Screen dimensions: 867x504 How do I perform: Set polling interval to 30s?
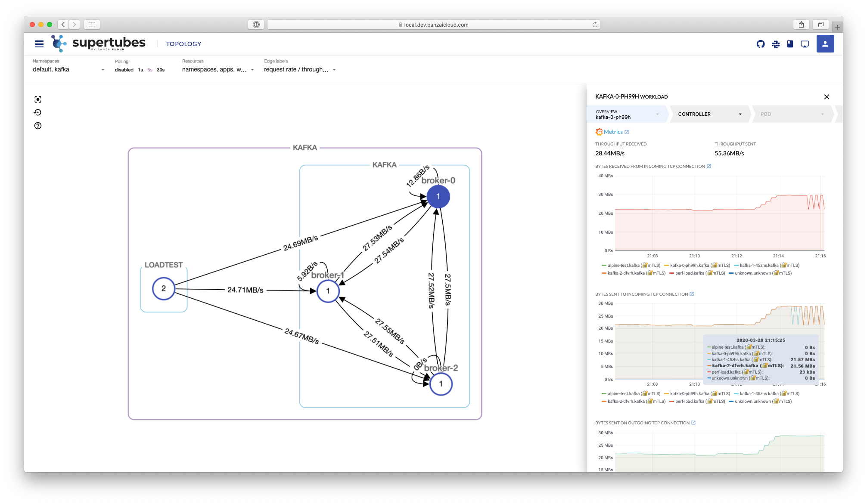(161, 70)
